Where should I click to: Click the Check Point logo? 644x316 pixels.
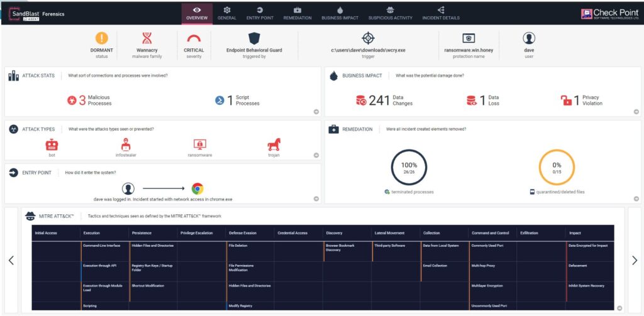point(610,14)
